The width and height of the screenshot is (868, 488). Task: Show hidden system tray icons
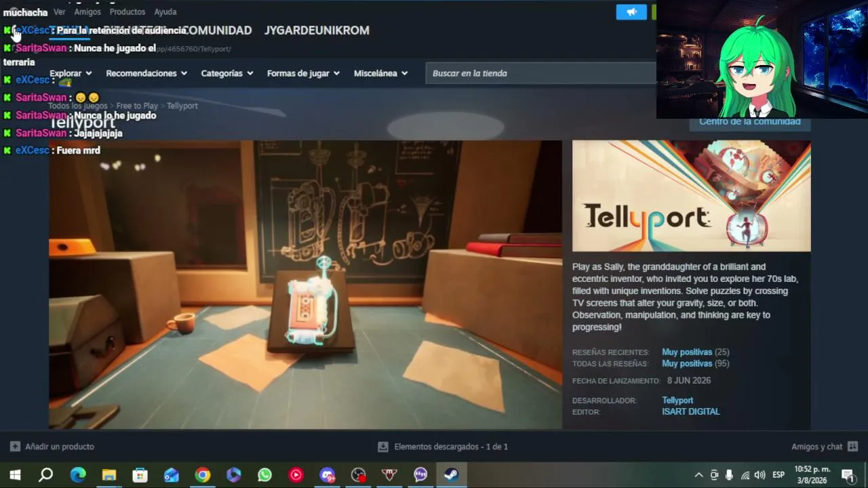(x=698, y=475)
